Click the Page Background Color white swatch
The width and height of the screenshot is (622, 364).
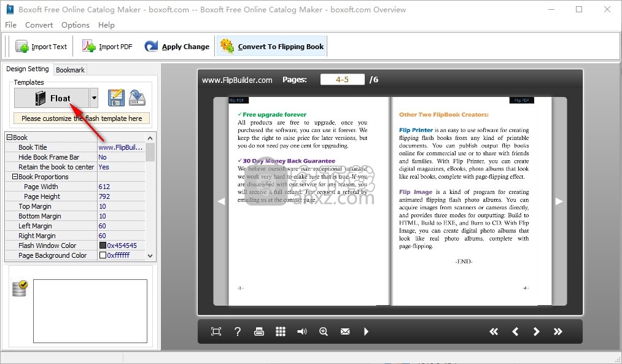pyautogui.click(x=103, y=255)
